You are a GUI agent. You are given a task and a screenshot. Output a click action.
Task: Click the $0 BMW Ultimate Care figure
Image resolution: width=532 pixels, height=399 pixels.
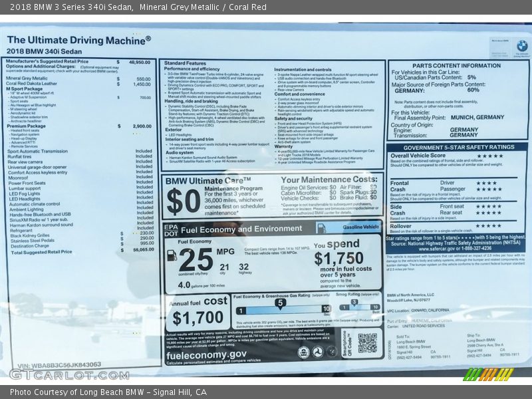point(183,200)
